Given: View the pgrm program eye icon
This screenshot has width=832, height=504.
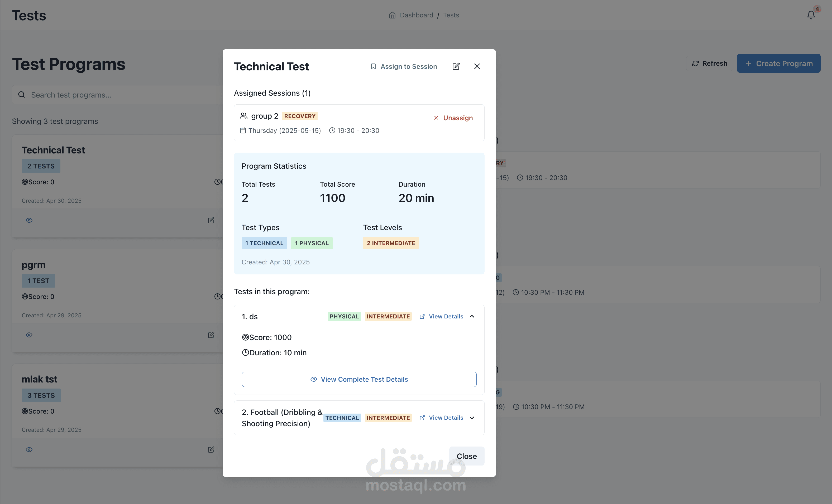Looking at the screenshot, I should 29,335.
